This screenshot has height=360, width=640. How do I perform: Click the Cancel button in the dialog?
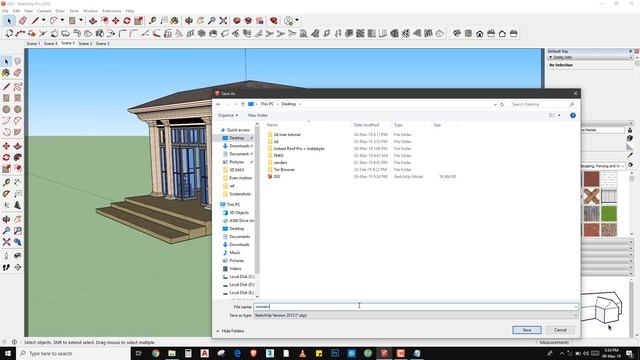(560, 330)
